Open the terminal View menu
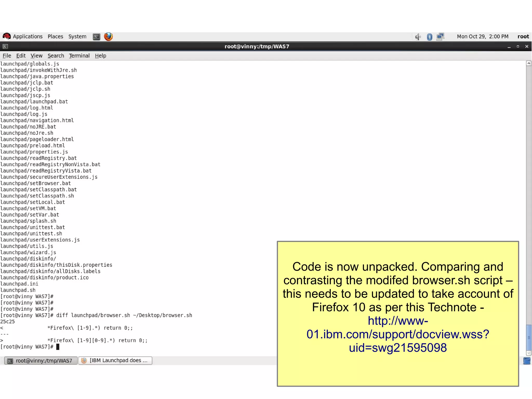This screenshot has width=532, height=399. click(36, 56)
